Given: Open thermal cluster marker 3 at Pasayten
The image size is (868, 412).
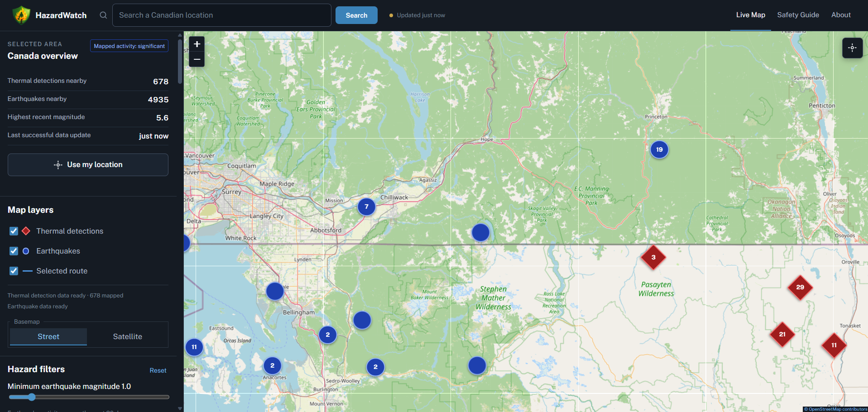Looking at the screenshot, I should coord(653,257).
